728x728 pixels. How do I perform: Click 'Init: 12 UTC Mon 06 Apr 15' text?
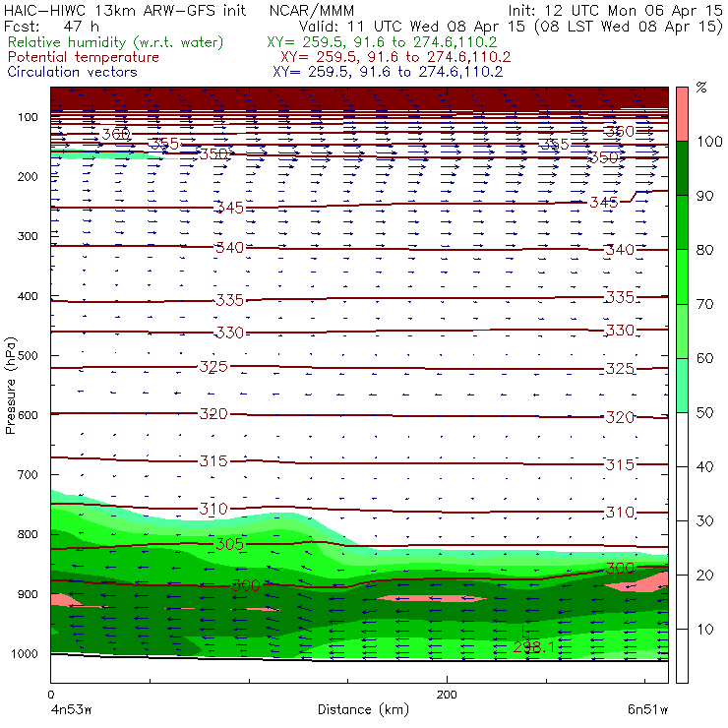click(615, 11)
